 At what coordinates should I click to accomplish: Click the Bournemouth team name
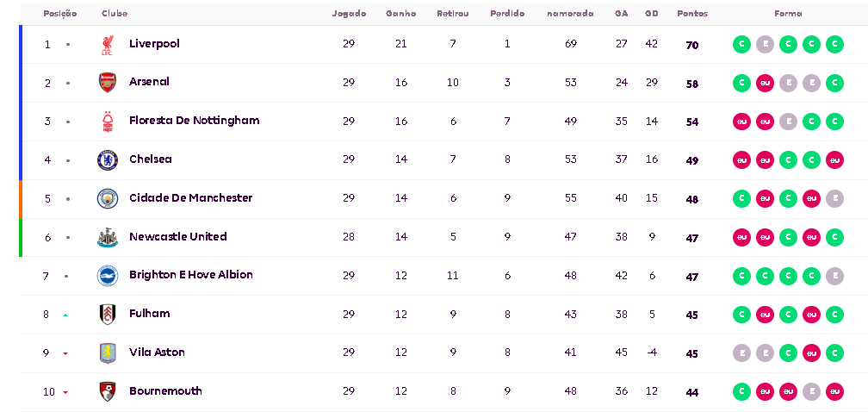165,391
